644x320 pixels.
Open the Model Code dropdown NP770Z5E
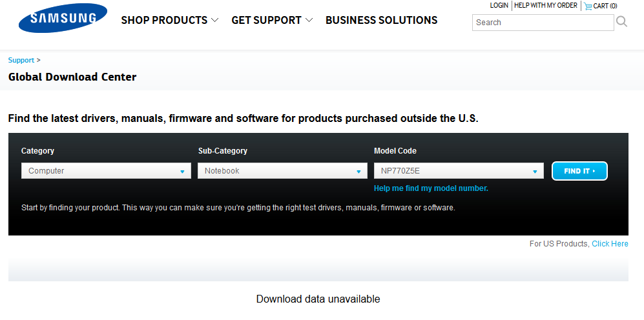pyautogui.click(x=459, y=171)
